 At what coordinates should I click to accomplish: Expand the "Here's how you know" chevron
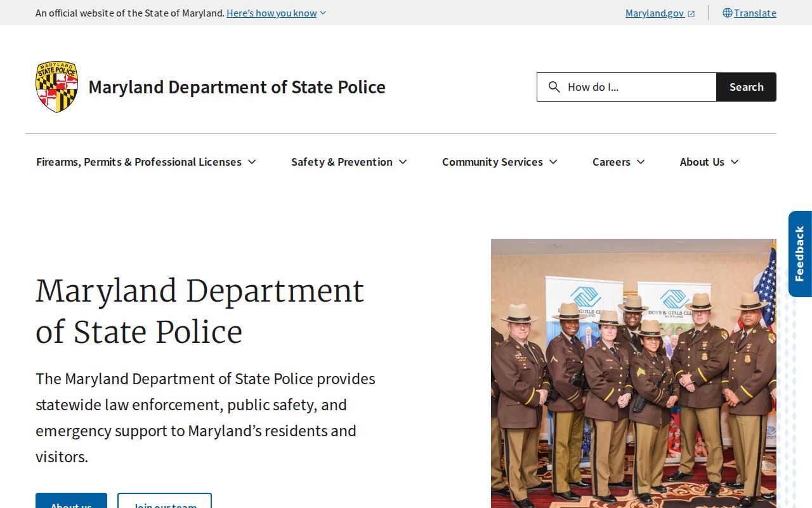pyautogui.click(x=323, y=13)
